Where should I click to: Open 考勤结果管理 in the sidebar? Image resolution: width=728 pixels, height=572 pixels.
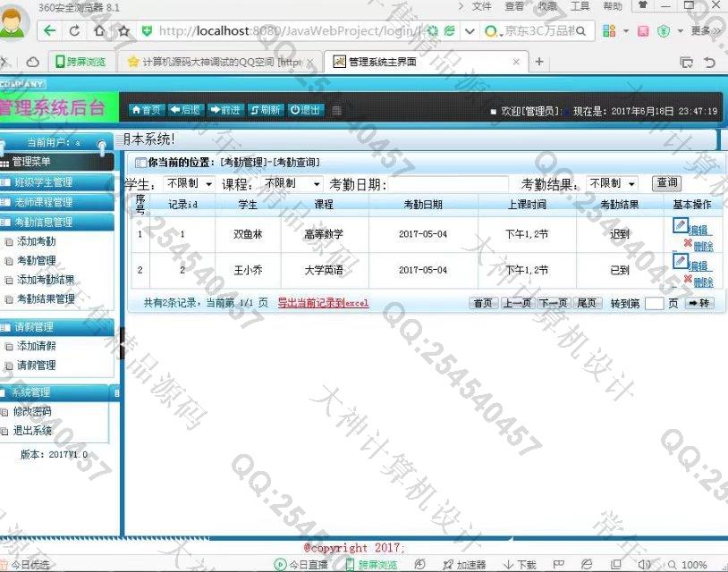coord(46,299)
